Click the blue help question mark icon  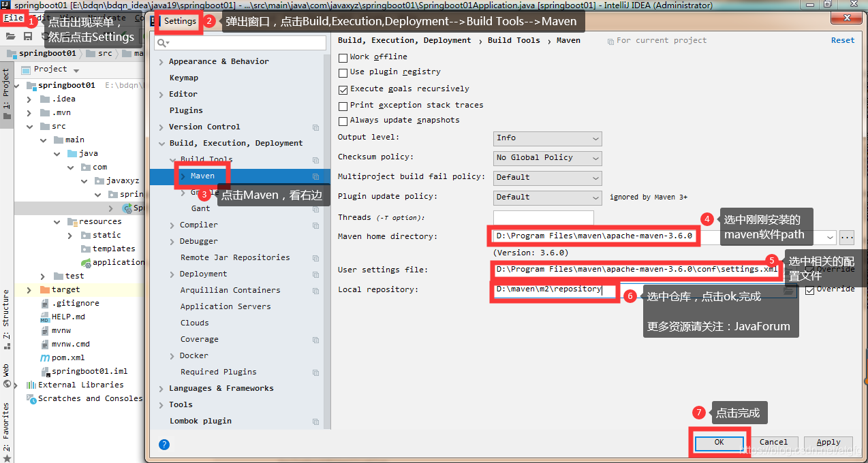click(164, 444)
